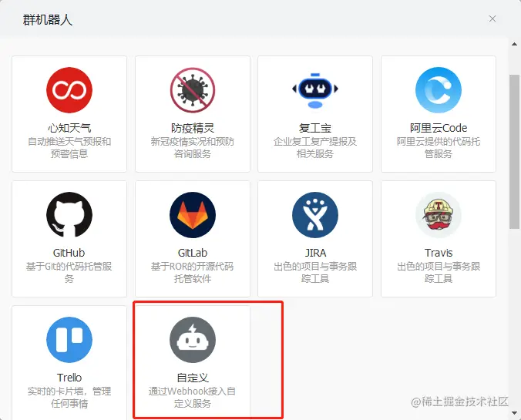521x420 pixels.
Task: Close the 群机器人 dialog
Action: point(492,19)
